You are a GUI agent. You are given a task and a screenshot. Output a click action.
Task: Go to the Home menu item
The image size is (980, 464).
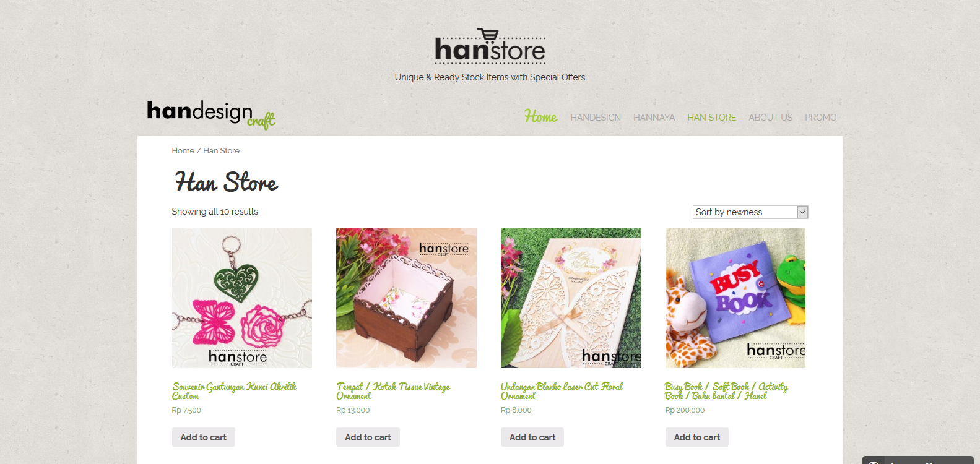click(x=540, y=117)
